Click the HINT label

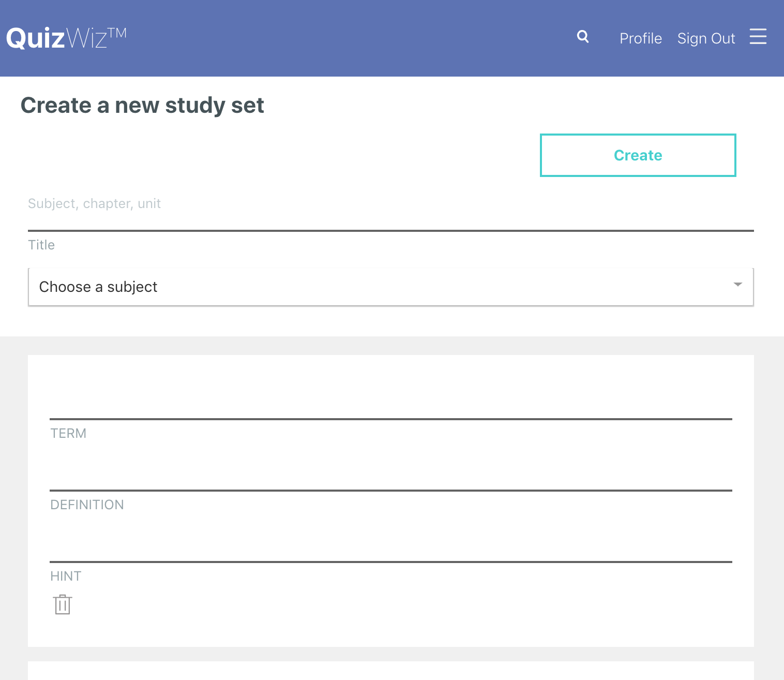[x=66, y=576]
